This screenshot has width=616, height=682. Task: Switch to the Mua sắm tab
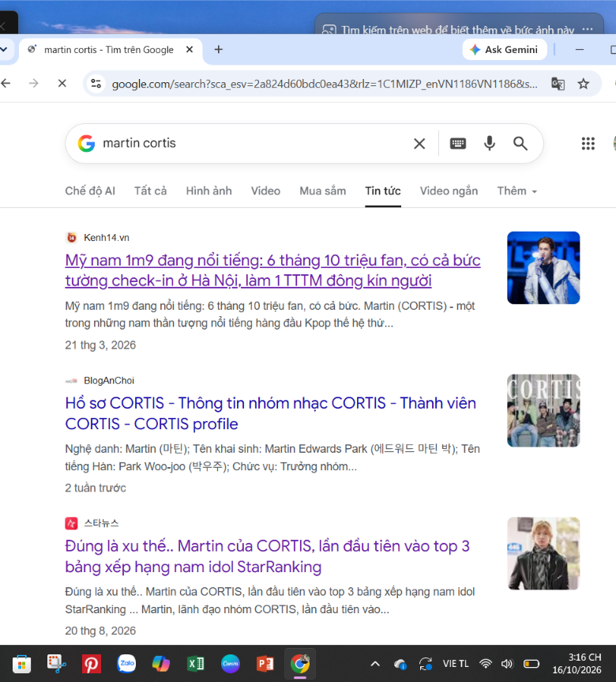[322, 191]
